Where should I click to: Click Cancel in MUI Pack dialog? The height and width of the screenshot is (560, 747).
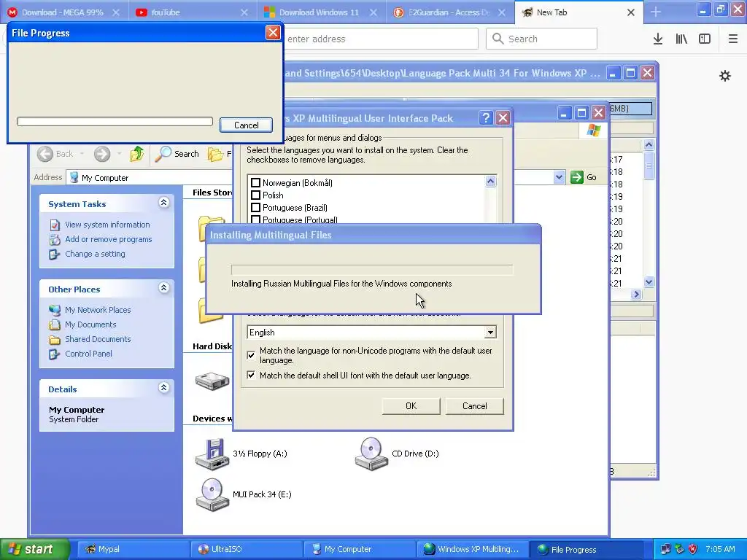pyautogui.click(x=474, y=406)
